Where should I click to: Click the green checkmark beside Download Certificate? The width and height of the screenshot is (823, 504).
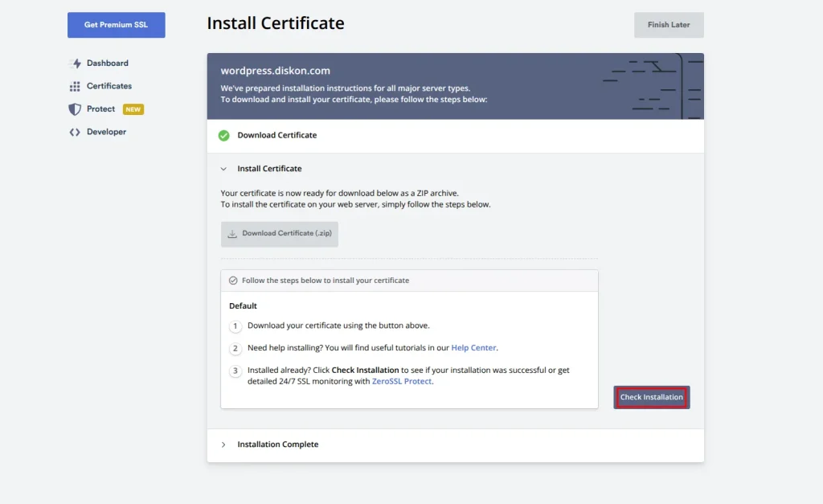point(223,136)
